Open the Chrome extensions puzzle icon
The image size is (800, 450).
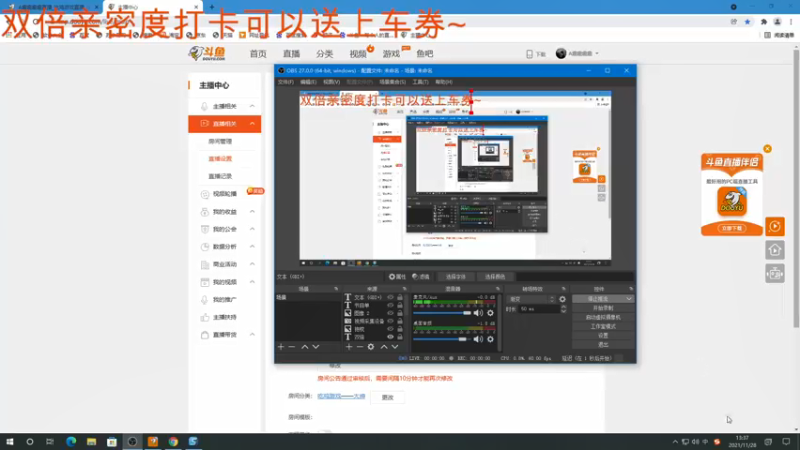763,22
